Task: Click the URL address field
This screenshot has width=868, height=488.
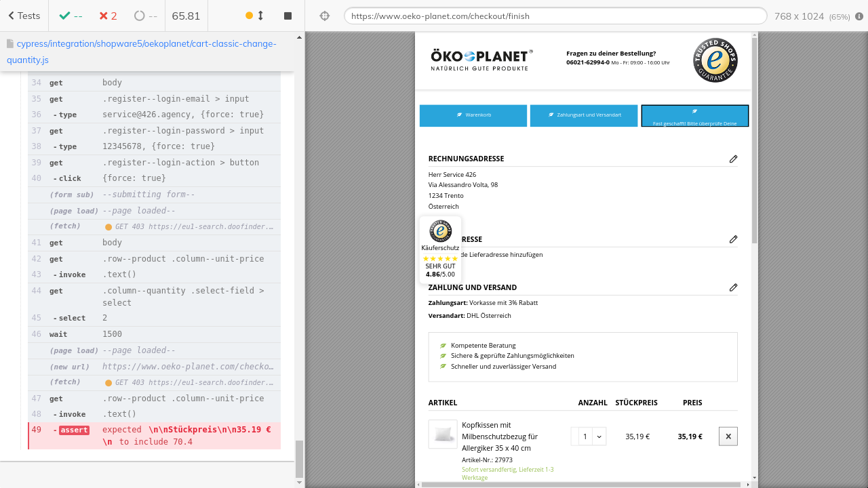Action: click(x=555, y=16)
